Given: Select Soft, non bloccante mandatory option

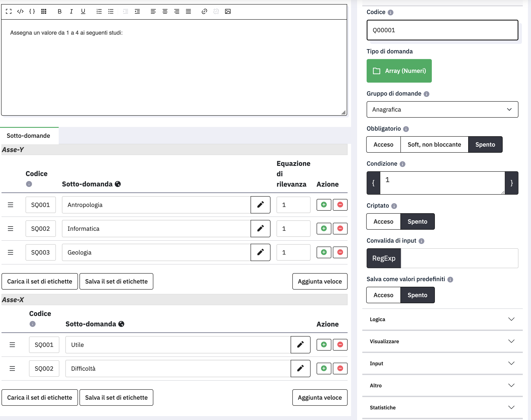Looking at the screenshot, I should (434, 145).
